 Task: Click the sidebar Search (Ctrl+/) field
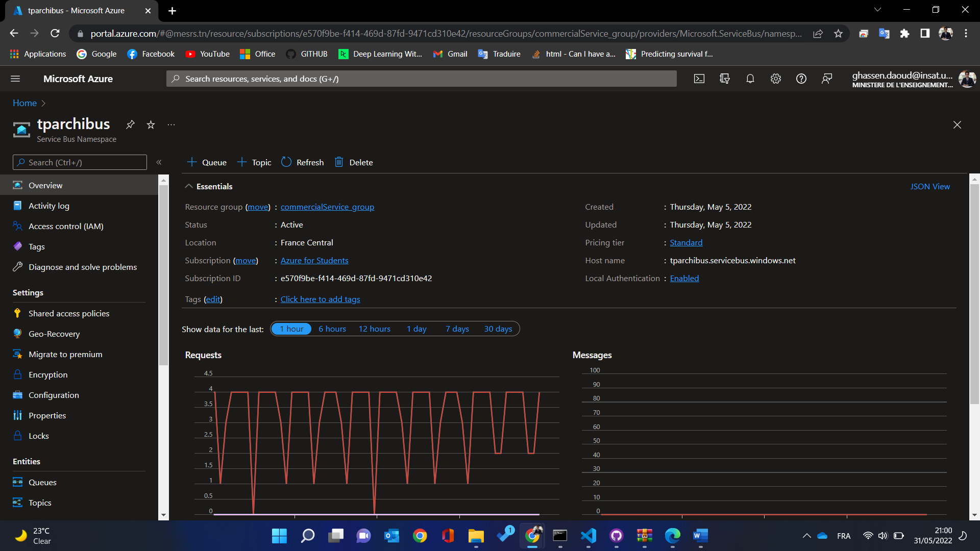tap(80, 162)
